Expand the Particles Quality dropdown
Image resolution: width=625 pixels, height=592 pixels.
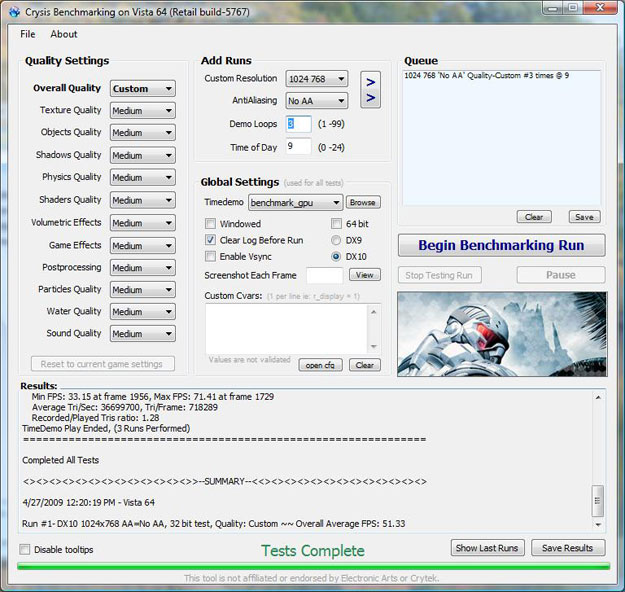coord(143,289)
